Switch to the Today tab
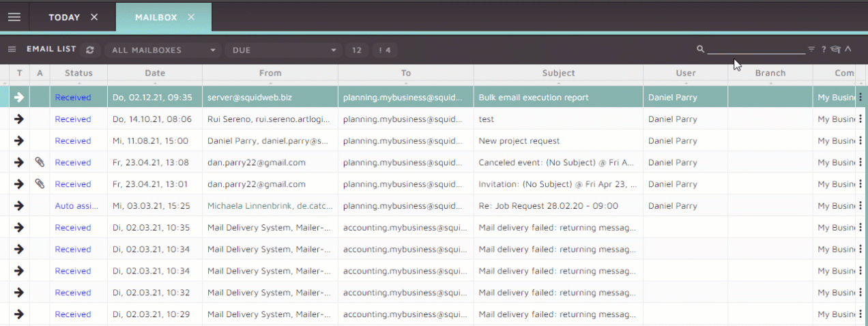This screenshot has height=326, width=868. [64, 17]
